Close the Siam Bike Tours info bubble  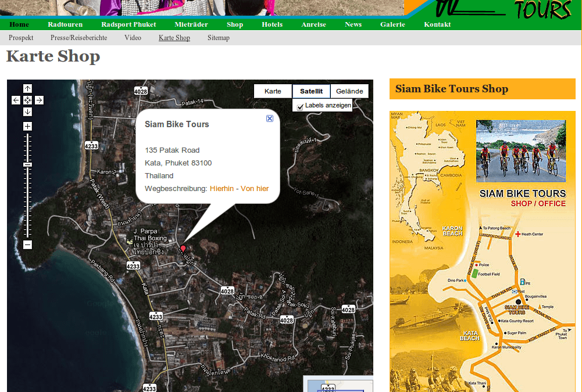[x=270, y=118]
